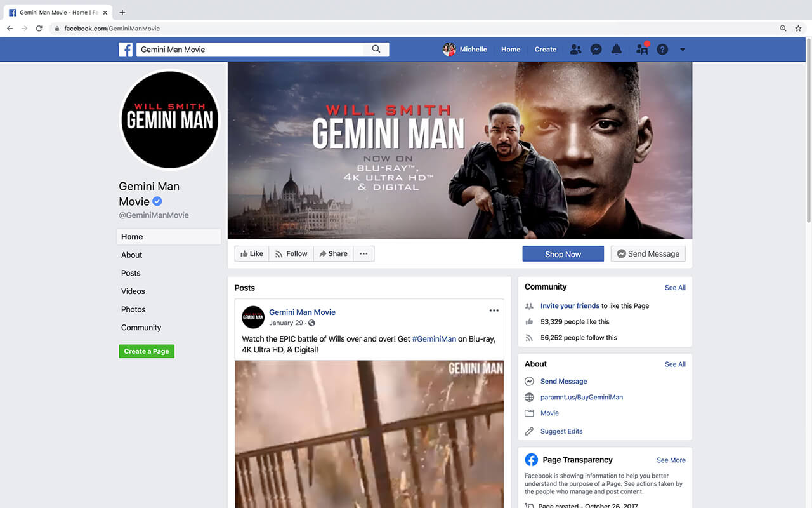Click "56,252 people follow this" text
Image resolution: width=812 pixels, height=508 pixels.
click(579, 337)
